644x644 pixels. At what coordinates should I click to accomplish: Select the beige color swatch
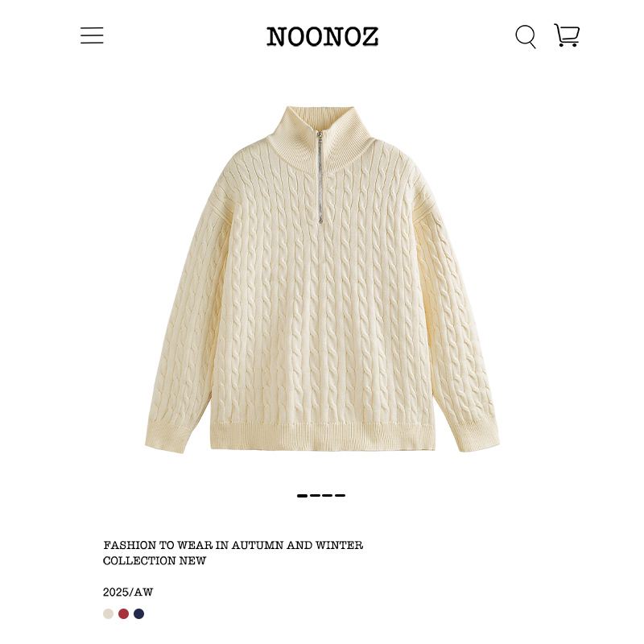coord(108,613)
